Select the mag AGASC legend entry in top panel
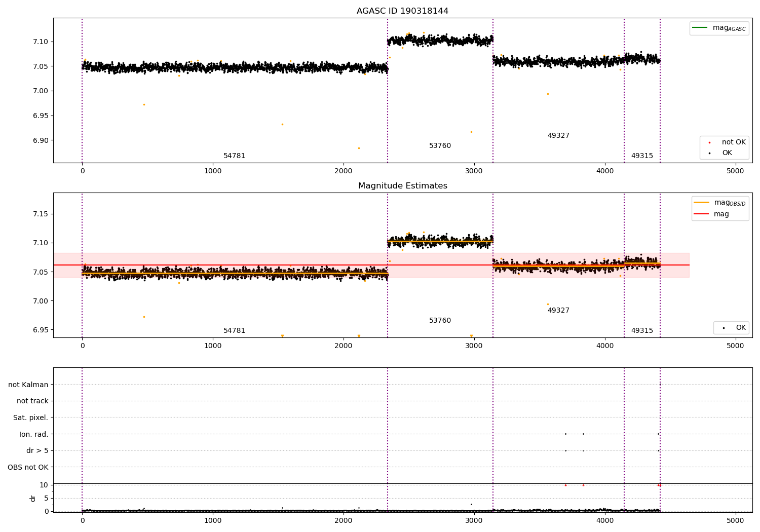The height and width of the screenshot is (532, 760). (719, 28)
